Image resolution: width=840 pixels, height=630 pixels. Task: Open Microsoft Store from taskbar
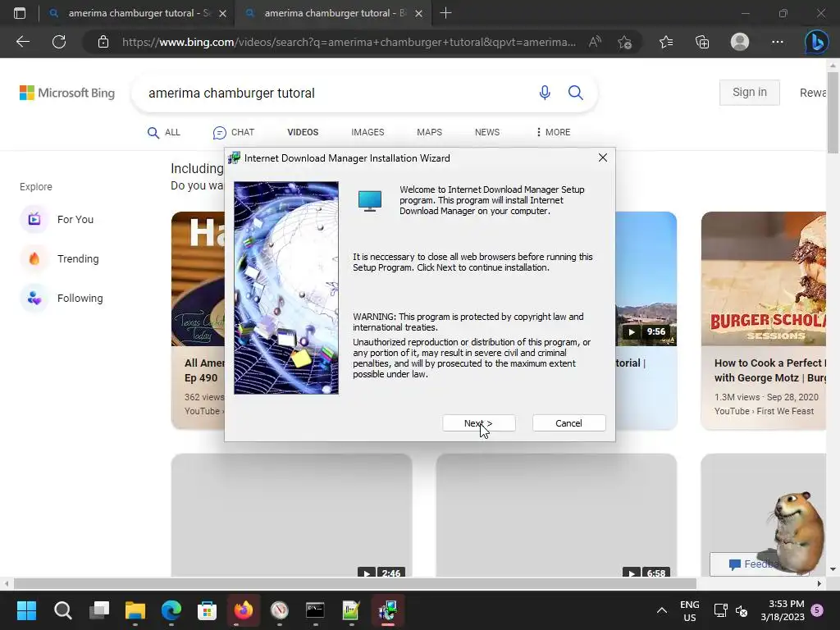click(x=208, y=610)
